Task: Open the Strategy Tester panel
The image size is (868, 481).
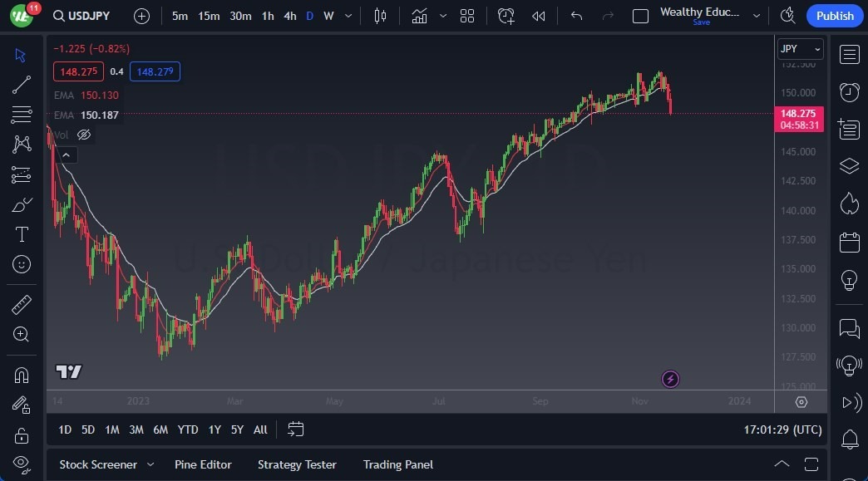Action: click(297, 464)
